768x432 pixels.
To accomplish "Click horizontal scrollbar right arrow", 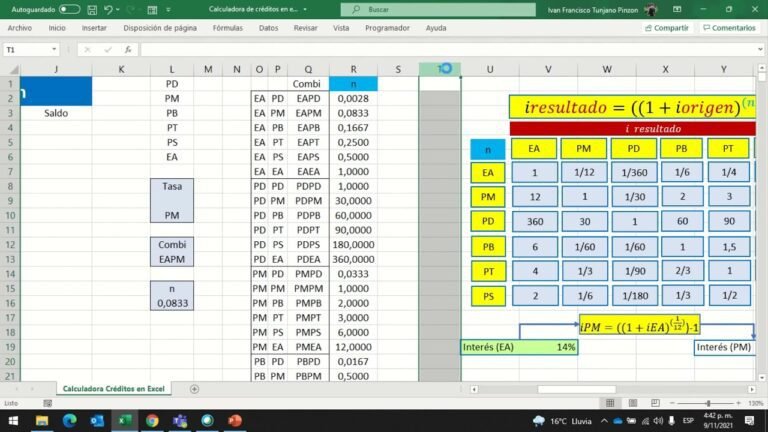I will tap(752, 389).
